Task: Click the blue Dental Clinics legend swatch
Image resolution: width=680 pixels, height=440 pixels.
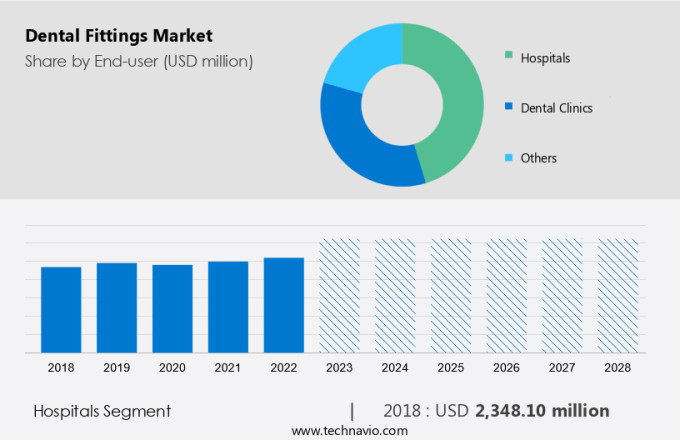Action: (510, 108)
